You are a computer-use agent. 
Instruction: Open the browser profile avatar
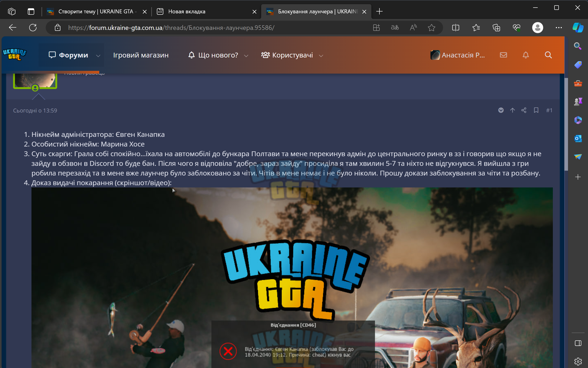click(537, 28)
